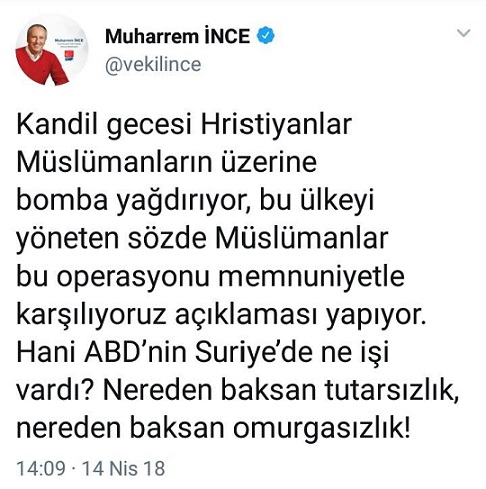Click the blue verified badge

pos(266,35)
